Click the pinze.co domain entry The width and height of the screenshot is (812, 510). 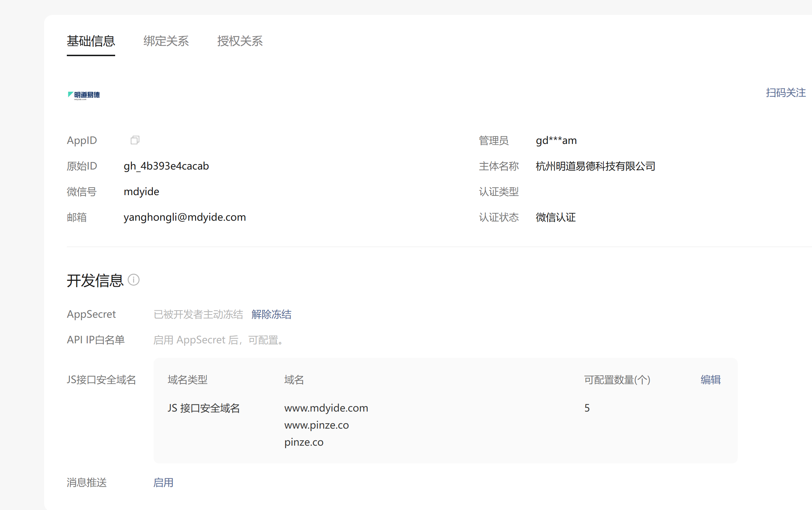[303, 442]
